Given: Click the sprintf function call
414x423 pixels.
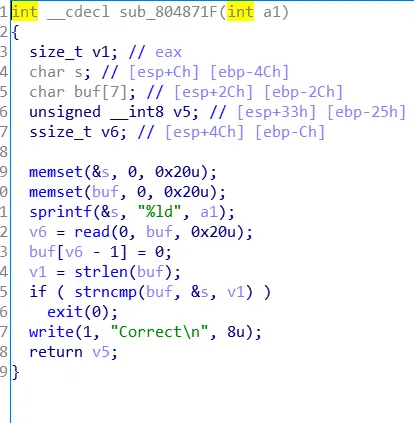Looking at the screenshot, I should click(x=60, y=212).
